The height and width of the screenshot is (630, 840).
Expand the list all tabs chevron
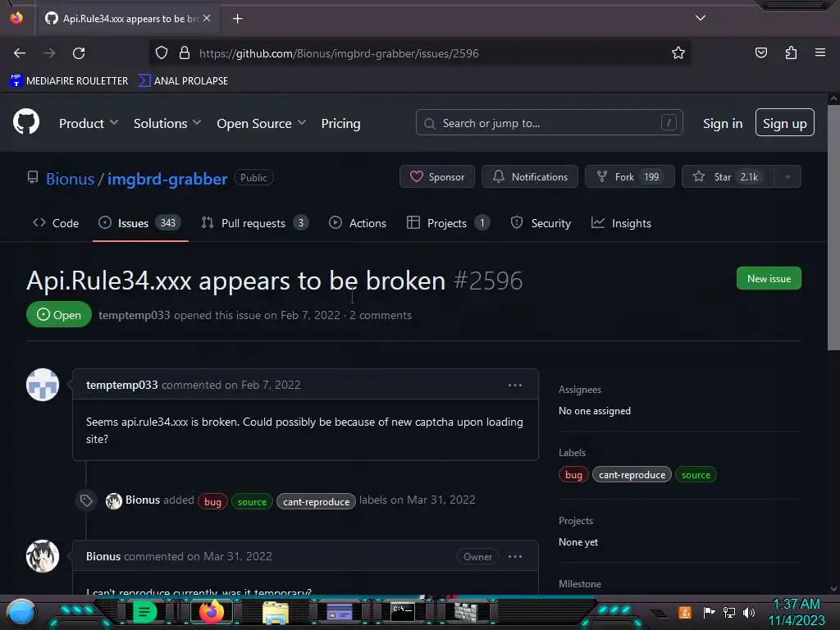point(701,18)
